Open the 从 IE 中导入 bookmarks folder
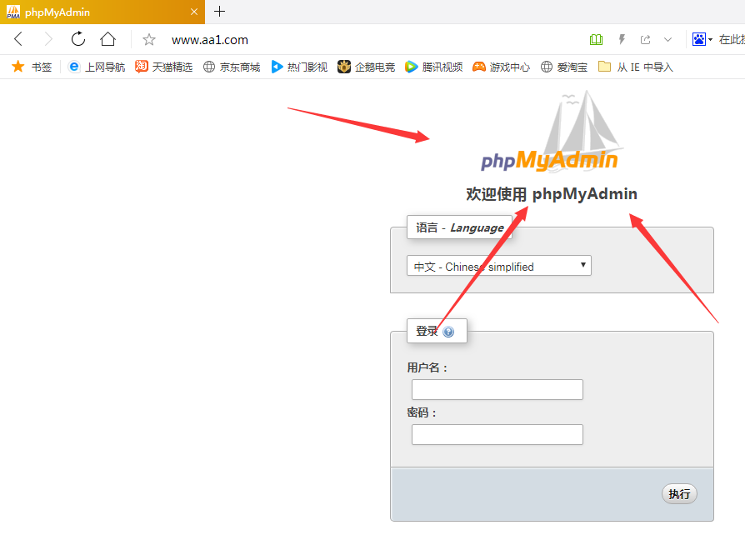The image size is (745, 560). pos(636,67)
